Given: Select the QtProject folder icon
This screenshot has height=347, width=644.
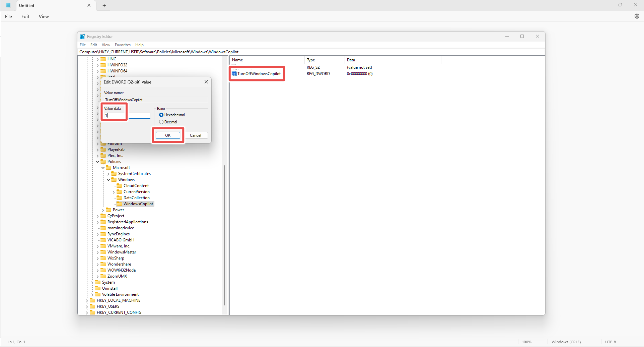Looking at the screenshot, I should (x=103, y=216).
